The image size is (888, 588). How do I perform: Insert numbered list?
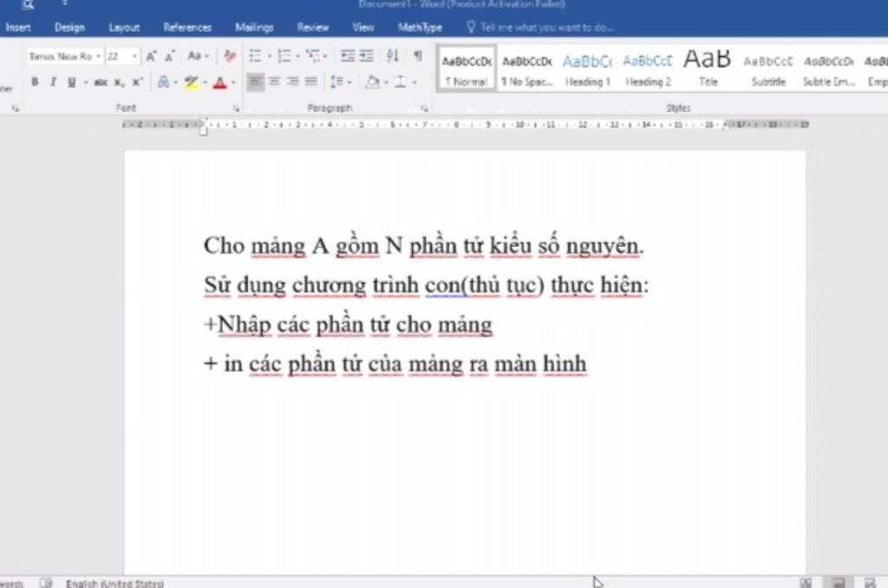click(x=284, y=56)
